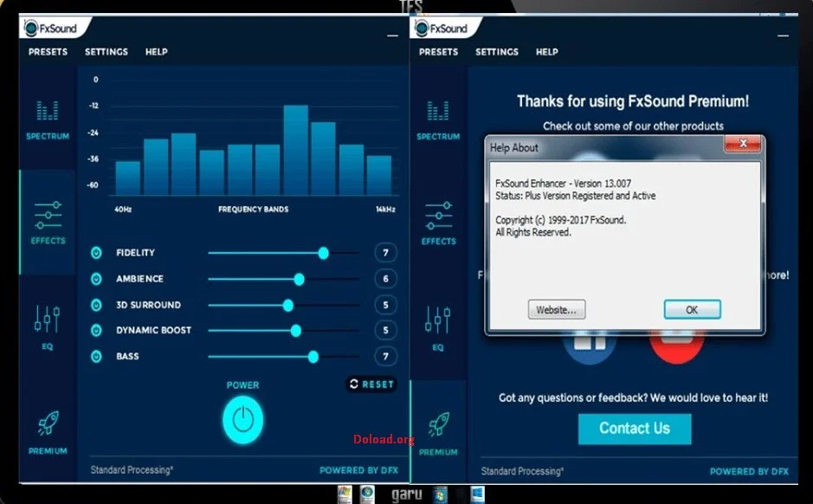813x504 pixels.
Task: Open the Spectrum panel in right FxSound window
Action: coord(438,120)
